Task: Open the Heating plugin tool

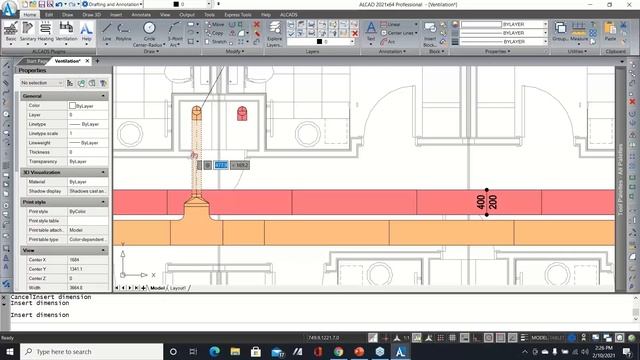Action: (45, 31)
